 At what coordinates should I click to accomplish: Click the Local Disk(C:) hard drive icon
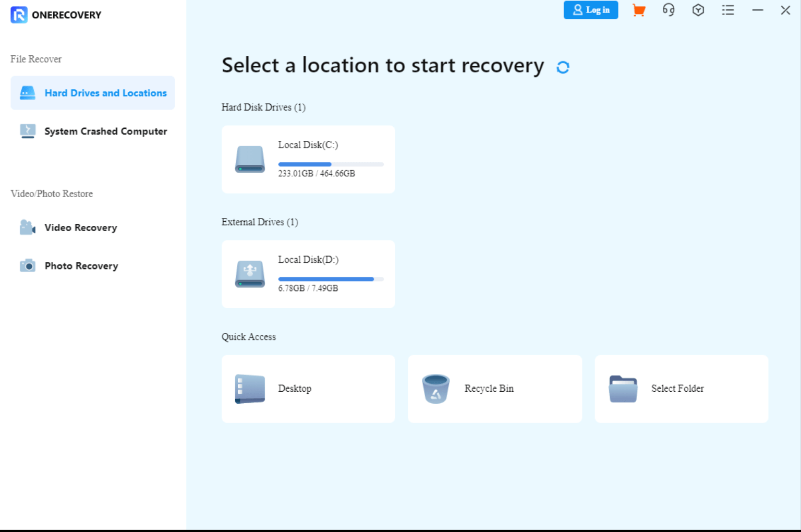[250, 159]
